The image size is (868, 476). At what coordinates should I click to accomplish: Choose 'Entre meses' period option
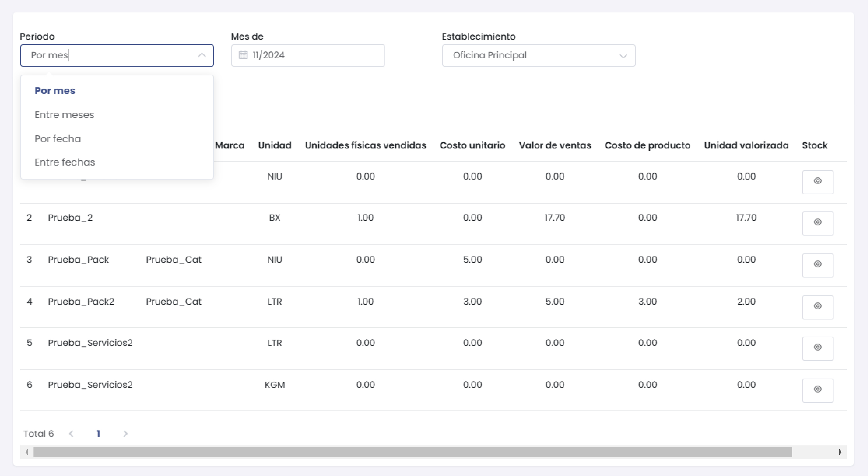pyautogui.click(x=64, y=115)
